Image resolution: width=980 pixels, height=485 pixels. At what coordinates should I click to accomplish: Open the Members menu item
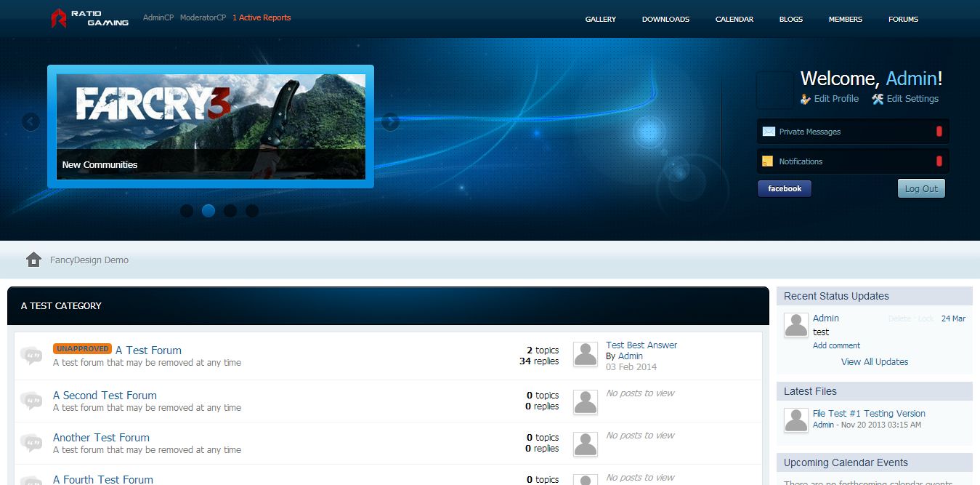point(846,19)
